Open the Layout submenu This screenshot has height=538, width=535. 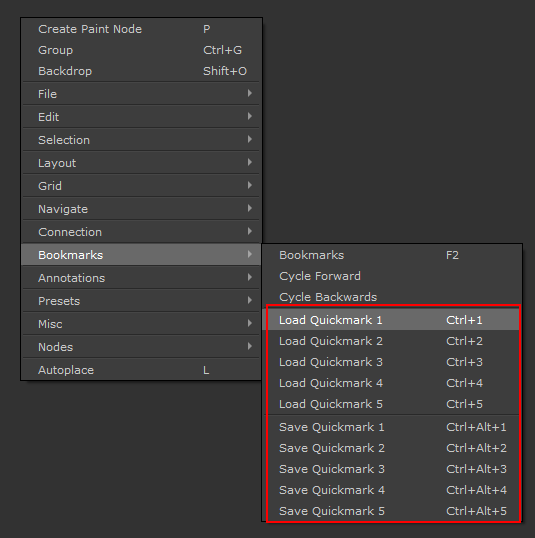(141, 163)
